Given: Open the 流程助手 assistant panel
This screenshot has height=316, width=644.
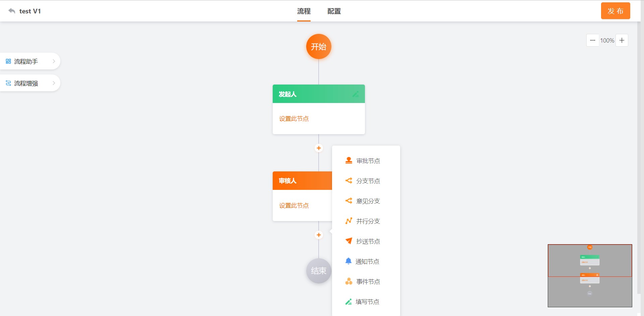Looking at the screenshot, I should tap(26, 61).
